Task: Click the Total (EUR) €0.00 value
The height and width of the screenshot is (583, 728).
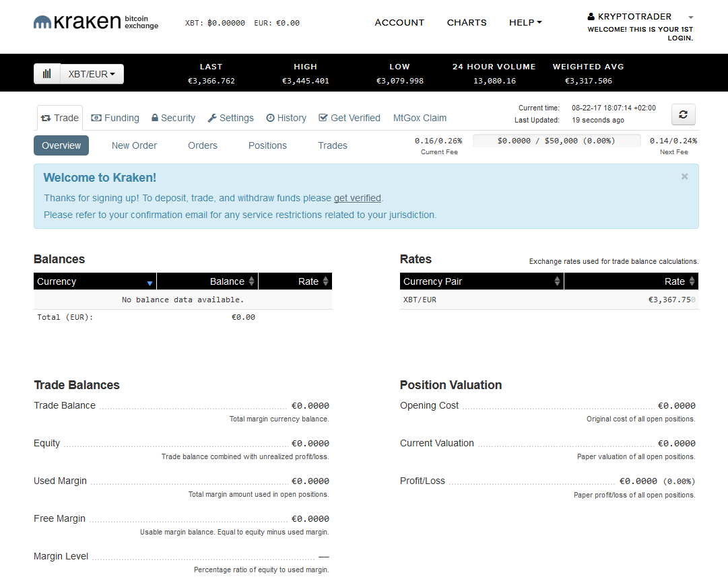Action: pos(243,317)
